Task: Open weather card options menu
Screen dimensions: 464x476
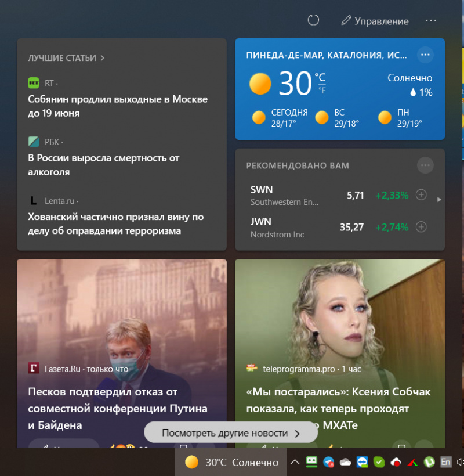Action: [425, 55]
